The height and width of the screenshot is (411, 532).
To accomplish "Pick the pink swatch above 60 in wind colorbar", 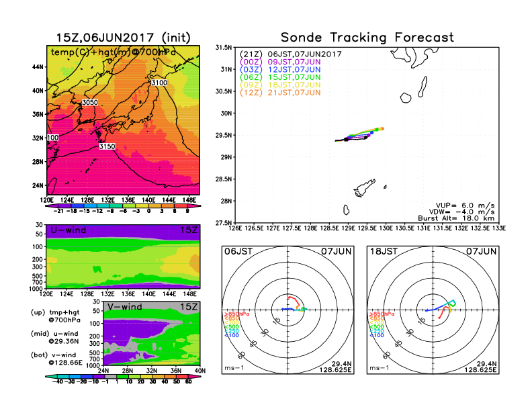I will pos(194,376).
